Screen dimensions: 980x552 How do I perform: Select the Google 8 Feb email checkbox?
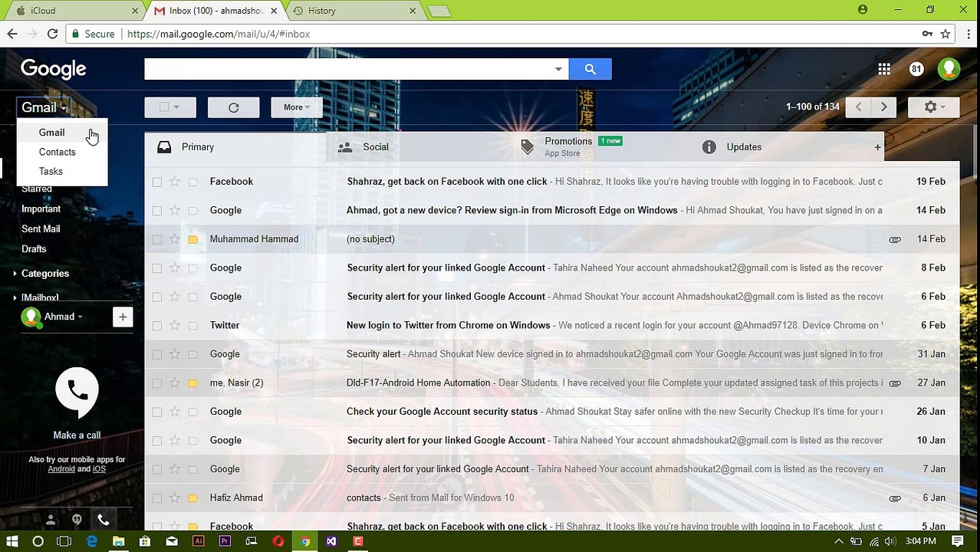157,268
